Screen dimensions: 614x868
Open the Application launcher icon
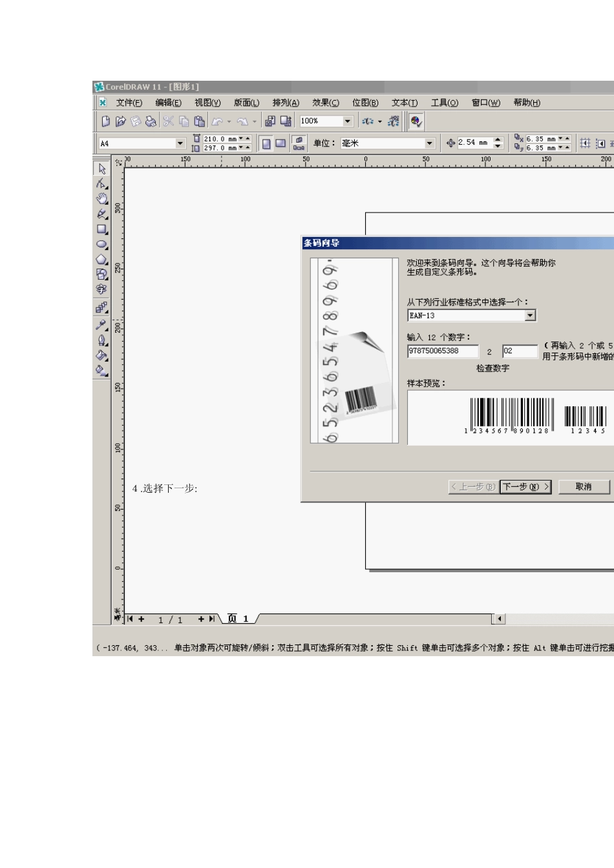point(368,121)
